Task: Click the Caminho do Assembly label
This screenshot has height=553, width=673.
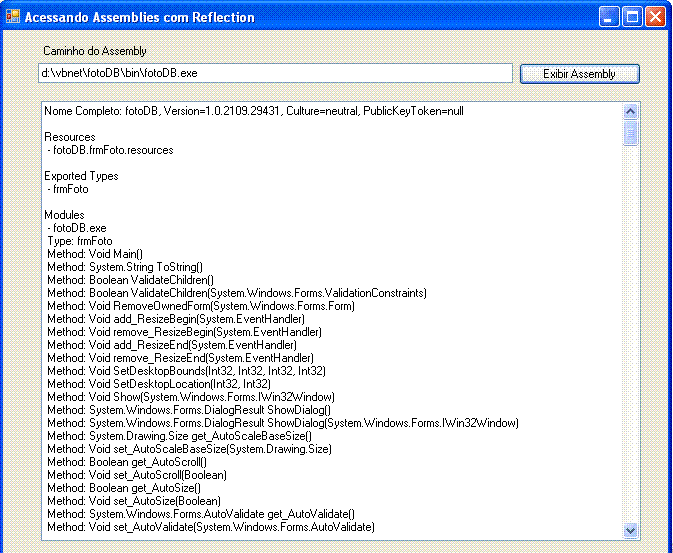Action: coord(95,51)
